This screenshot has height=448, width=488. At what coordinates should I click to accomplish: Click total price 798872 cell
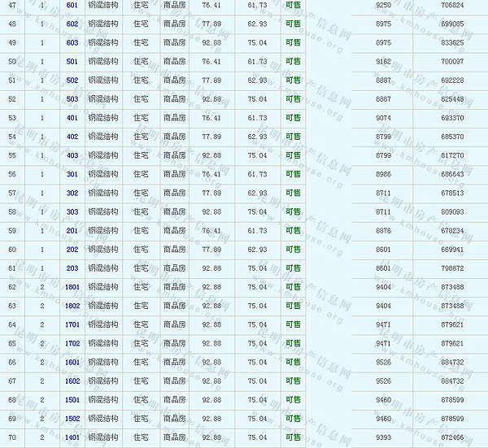click(452, 268)
